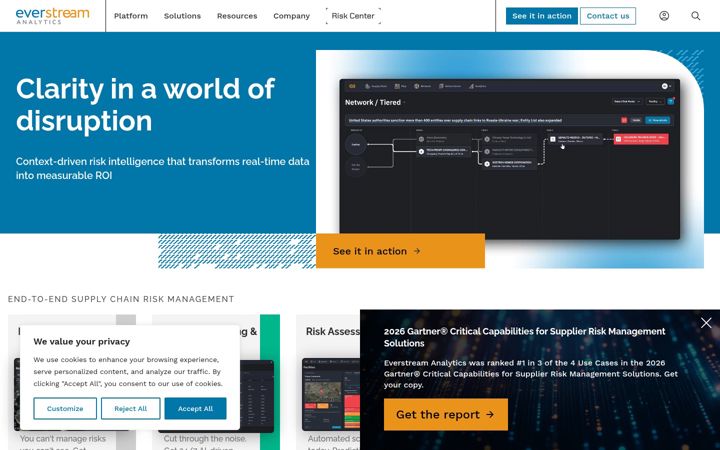
Task: Go to Risk Center
Action: point(353,16)
